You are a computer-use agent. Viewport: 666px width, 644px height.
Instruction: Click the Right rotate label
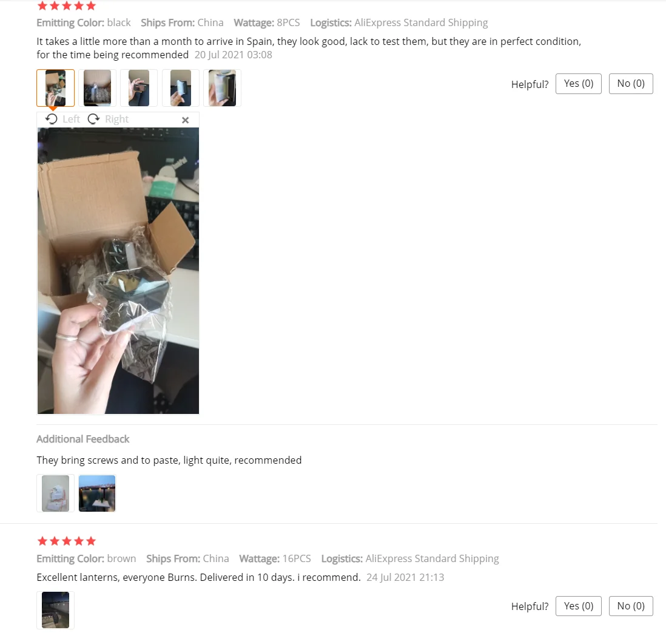point(117,119)
